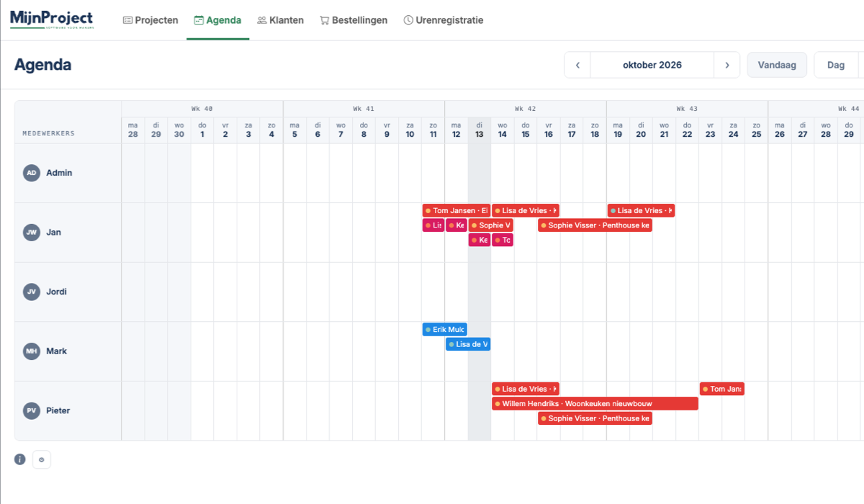Viewport: 864px width, 504px height.
Task: Click the Medewerkers column header
Action: 48,133
